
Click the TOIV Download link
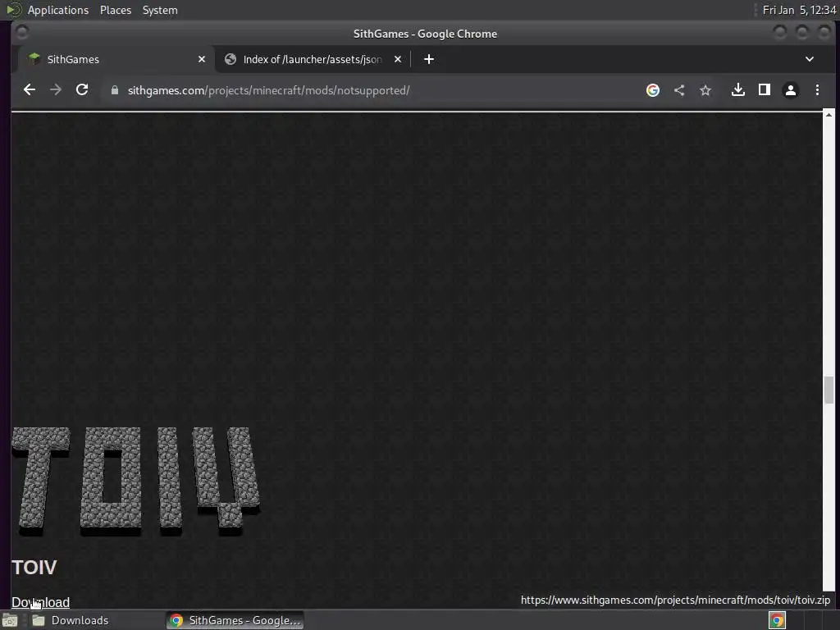tap(41, 602)
